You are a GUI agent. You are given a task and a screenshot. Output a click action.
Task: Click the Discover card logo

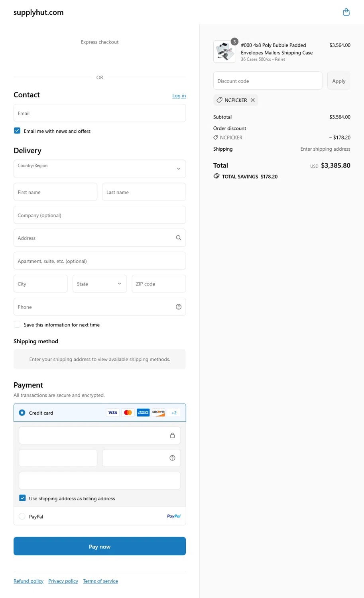159,413
